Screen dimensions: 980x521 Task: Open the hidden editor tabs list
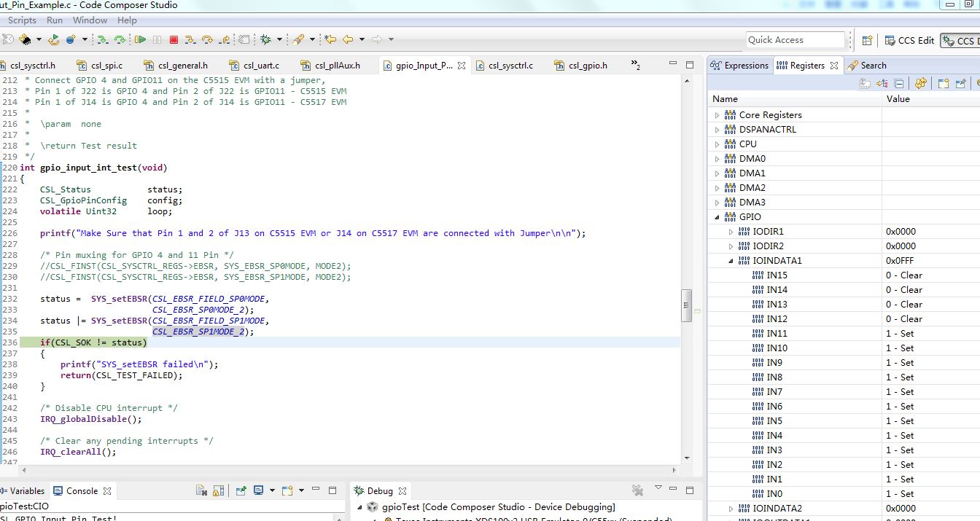tap(635, 66)
